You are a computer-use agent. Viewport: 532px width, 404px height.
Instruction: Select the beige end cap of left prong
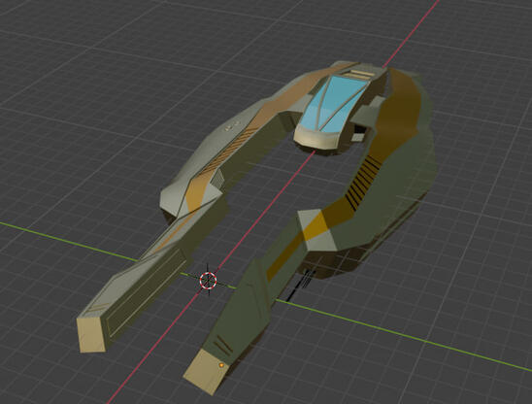pyautogui.click(x=91, y=334)
